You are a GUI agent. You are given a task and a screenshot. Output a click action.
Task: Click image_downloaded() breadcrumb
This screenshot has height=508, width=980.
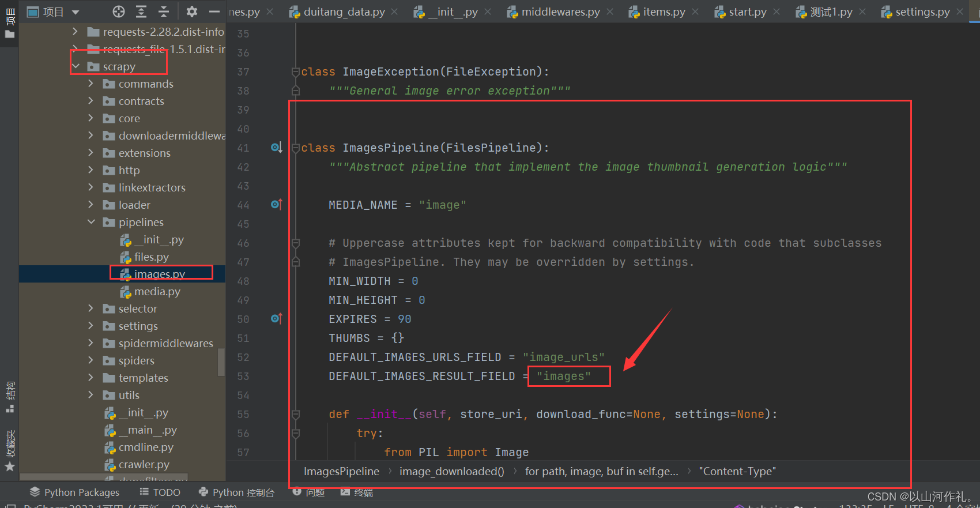coord(452,471)
